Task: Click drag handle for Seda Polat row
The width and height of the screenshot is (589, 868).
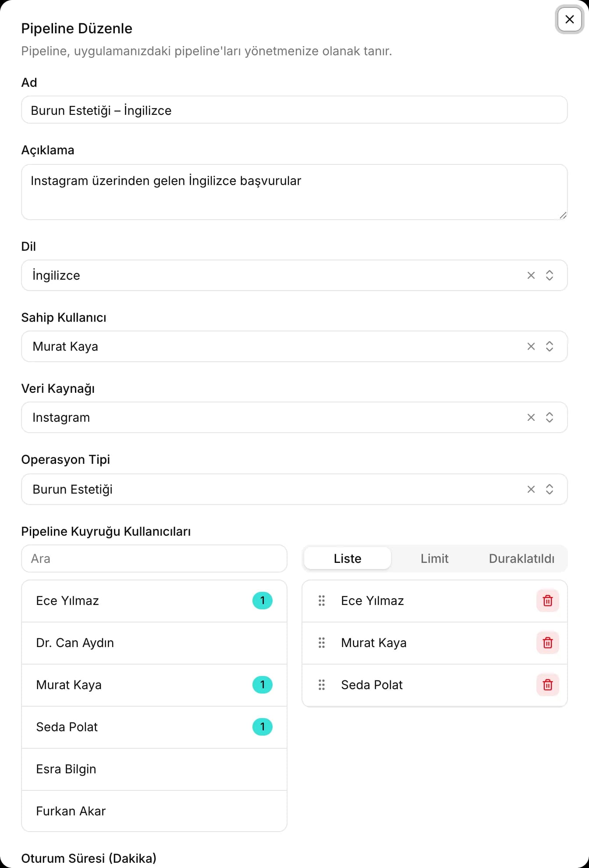Action: click(x=322, y=685)
